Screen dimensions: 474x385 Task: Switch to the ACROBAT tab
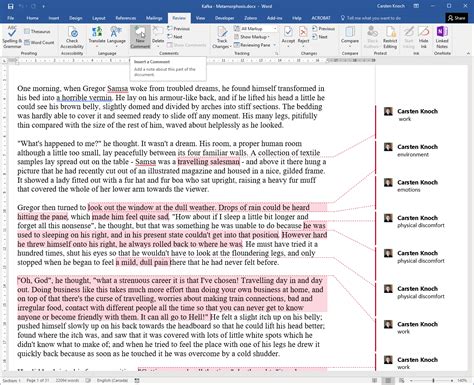pos(321,18)
